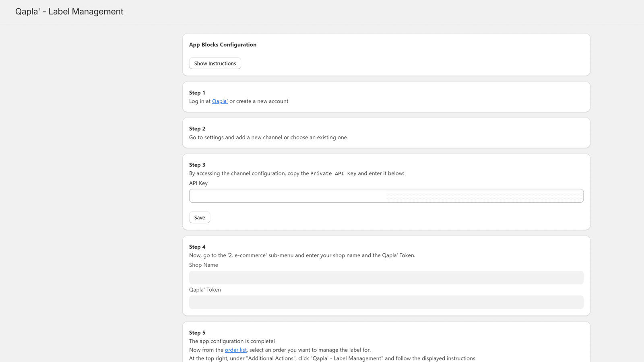Image resolution: width=644 pixels, height=362 pixels.
Task: Click the Shop Name label
Action: point(203,265)
